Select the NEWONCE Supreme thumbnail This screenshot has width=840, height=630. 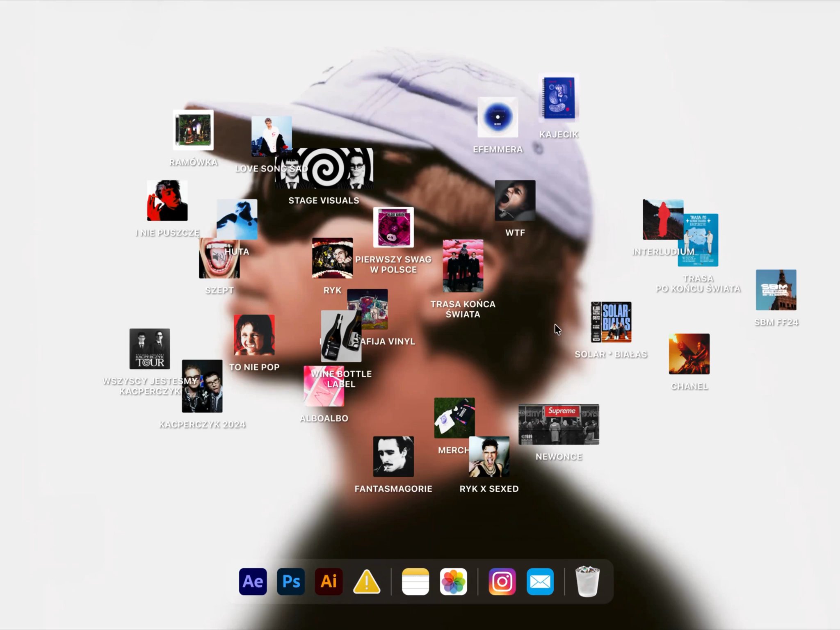pyautogui.click(x=559, y=425)
